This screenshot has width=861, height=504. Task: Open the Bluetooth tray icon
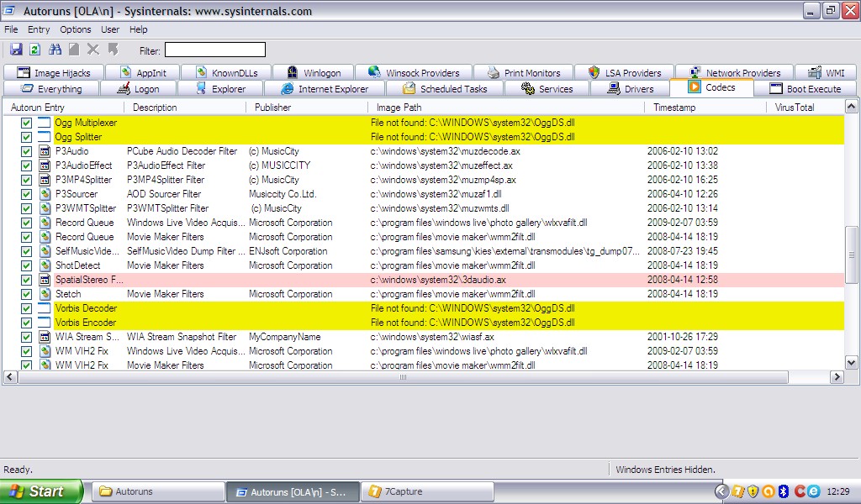pyautogui.click(x=784, y=491)
